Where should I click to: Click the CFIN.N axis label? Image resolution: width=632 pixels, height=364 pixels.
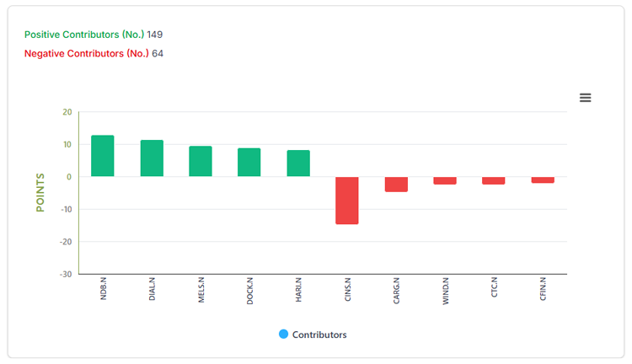coord(543,289)
